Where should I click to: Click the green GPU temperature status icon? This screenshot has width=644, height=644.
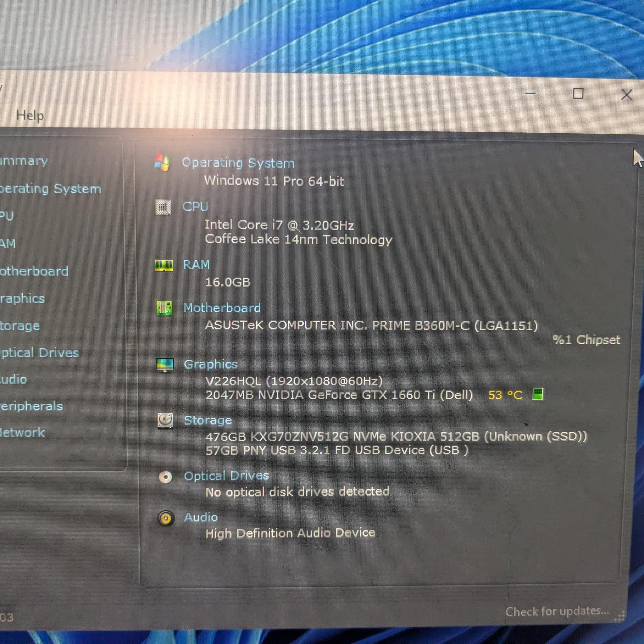(538, 394)
